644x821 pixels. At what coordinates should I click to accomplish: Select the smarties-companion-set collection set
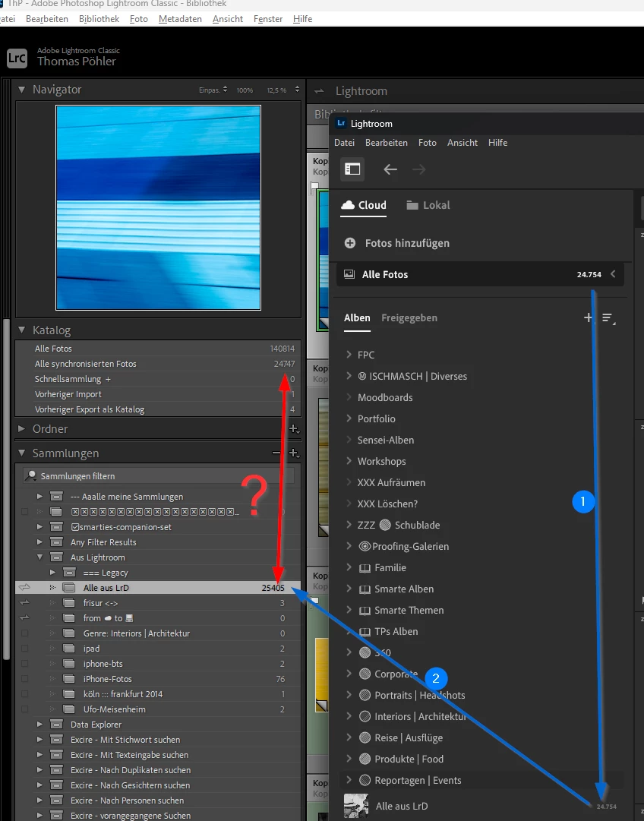[158, 527]
